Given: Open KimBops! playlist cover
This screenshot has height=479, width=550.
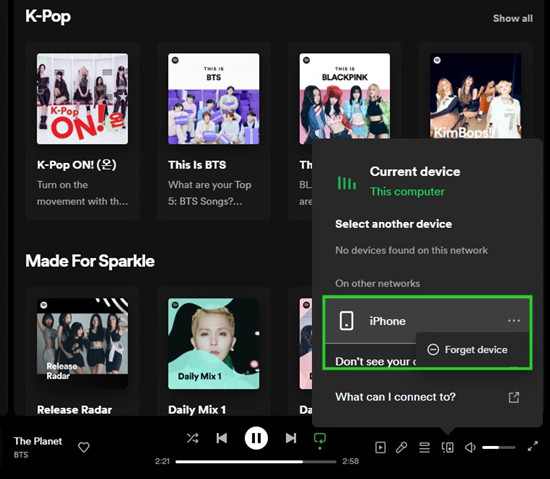Looking at the screenshot, I should [x=476, y=96].
